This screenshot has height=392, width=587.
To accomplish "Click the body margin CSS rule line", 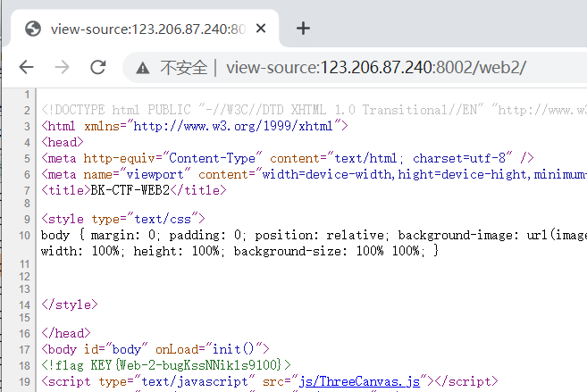I will pos(314,235).
